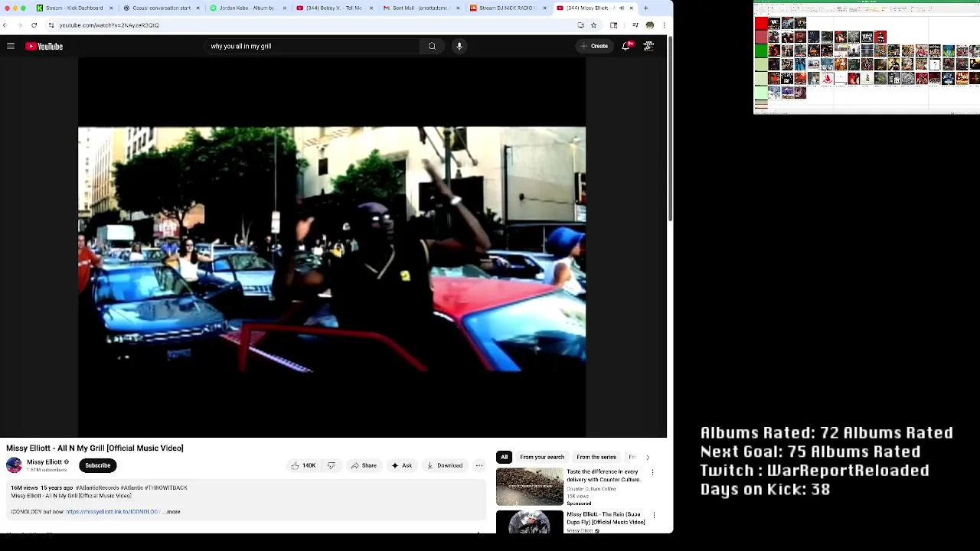Expand the description with ...more
Screen dimensions: 980x551
click(x=172, y=512)
